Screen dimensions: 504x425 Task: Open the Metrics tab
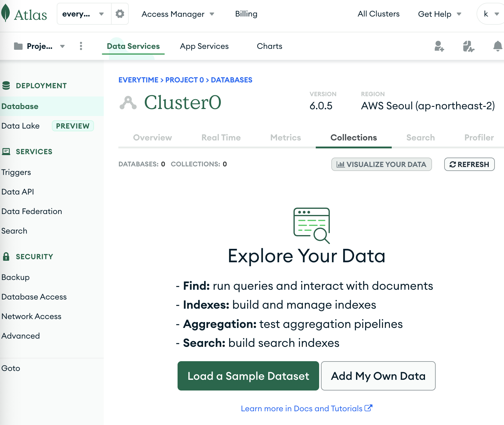286,137
